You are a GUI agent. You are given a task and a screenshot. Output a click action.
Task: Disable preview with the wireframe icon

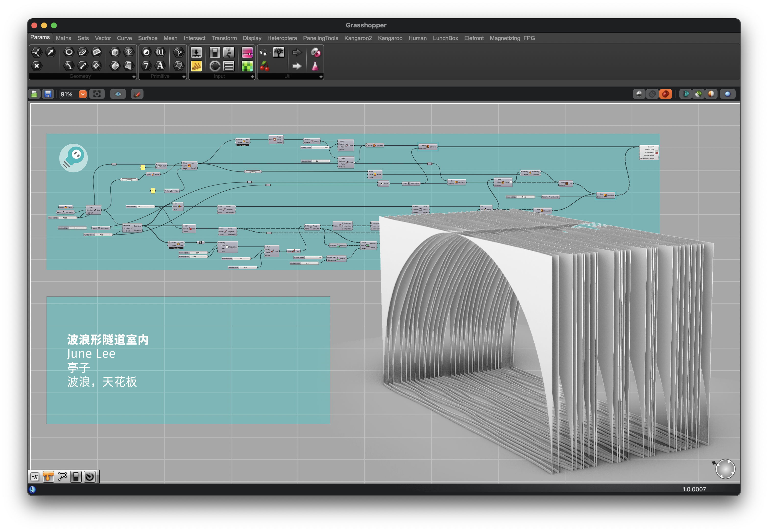pyautogui.click(x=652, y=94)
